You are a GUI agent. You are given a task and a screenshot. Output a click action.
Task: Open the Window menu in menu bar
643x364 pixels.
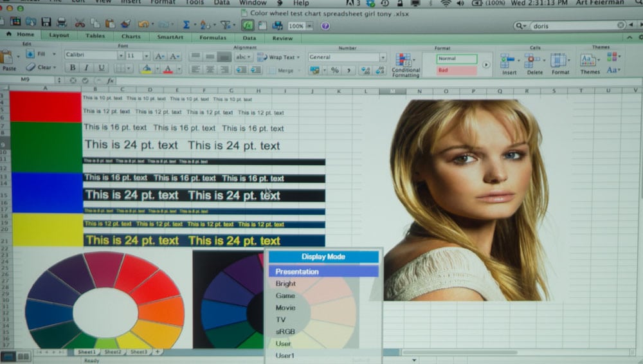(253, 3)
